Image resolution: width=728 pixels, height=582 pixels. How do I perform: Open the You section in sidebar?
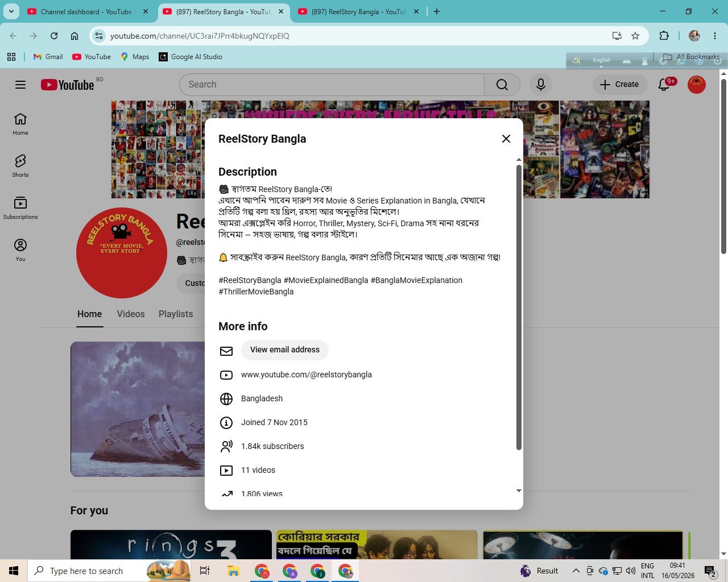(x=20, y=250)
